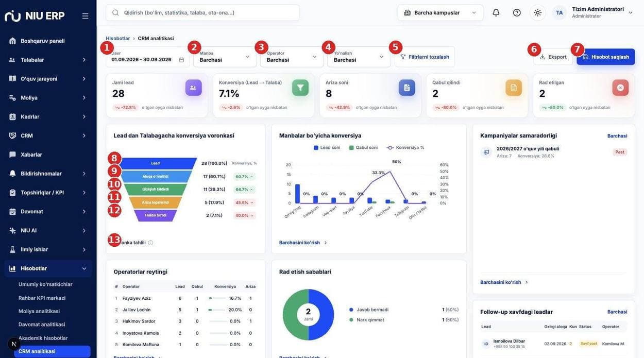This screenshot has height=358, width=644.
Task: Toggle Konversiya % legend line
Action: point(405,148)
